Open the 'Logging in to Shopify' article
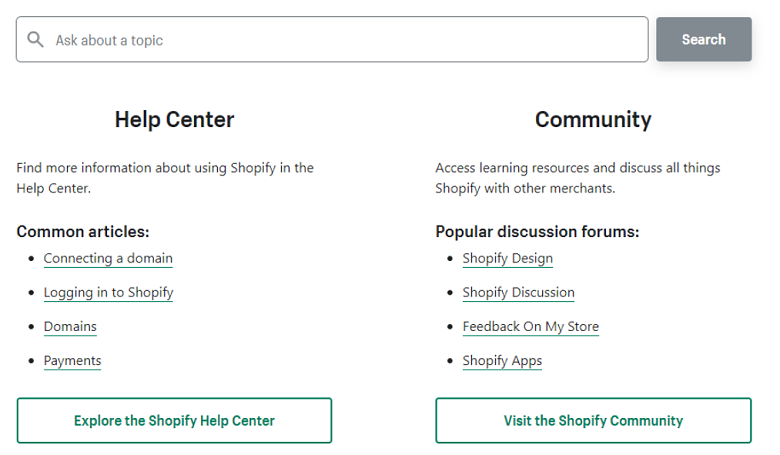 coord(108,292)
